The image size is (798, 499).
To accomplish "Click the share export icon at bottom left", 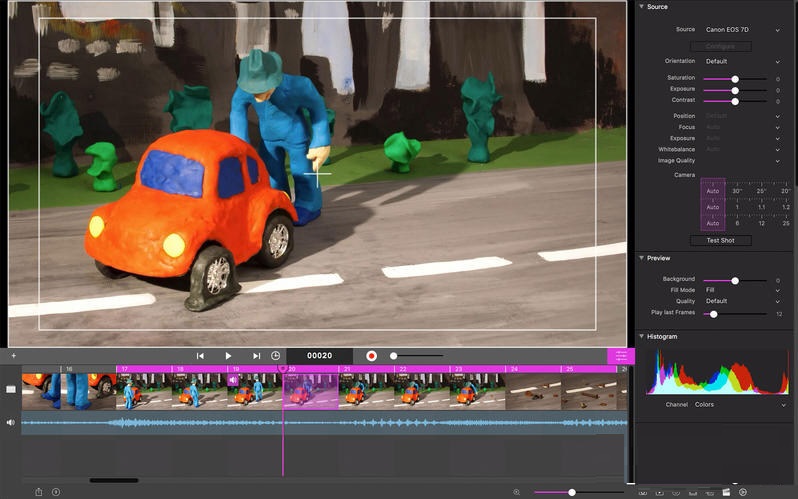I will pos(39,491).
